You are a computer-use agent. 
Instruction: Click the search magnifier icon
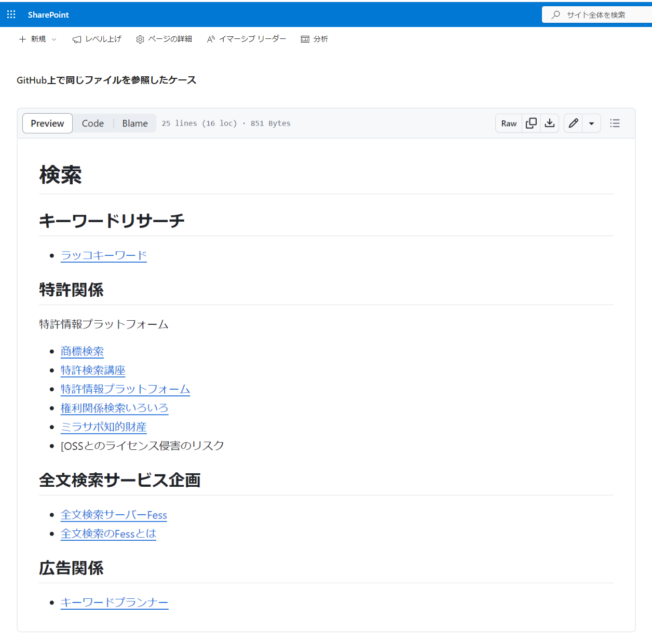(555, 15)
